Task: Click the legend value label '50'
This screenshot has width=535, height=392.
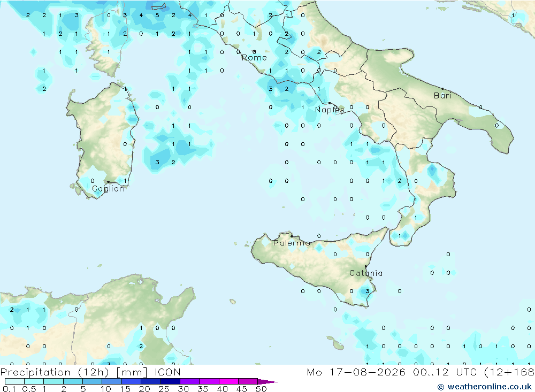Action: click(261, 389)
